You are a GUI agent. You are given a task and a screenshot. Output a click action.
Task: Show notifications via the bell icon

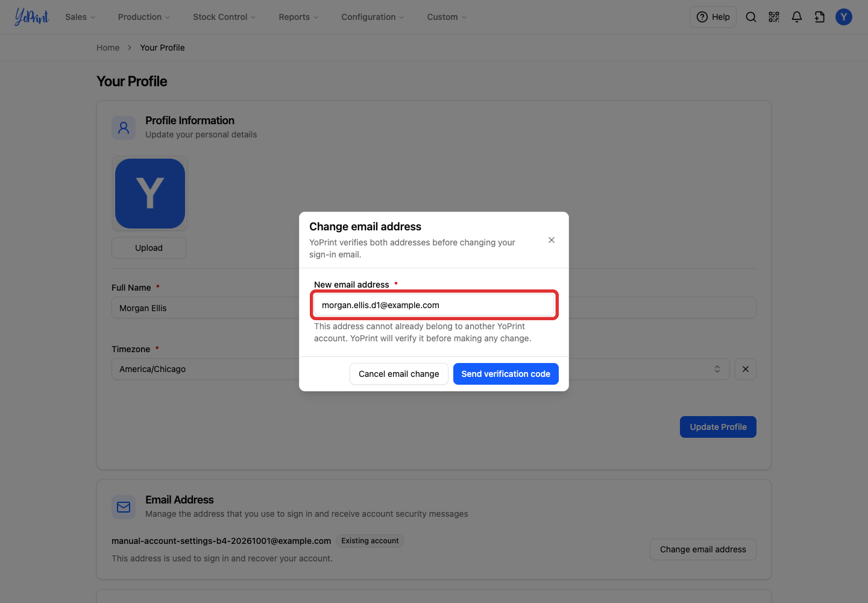point(797,17)
